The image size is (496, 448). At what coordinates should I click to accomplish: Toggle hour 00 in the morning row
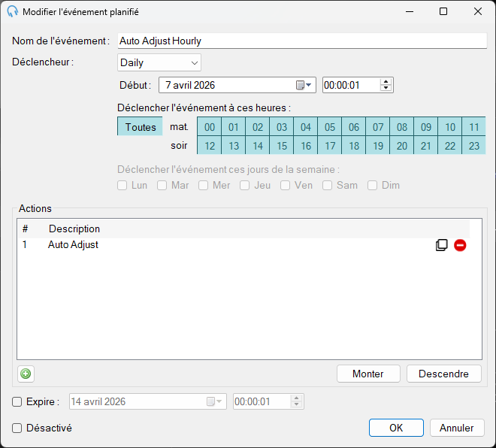coord(210,126)
